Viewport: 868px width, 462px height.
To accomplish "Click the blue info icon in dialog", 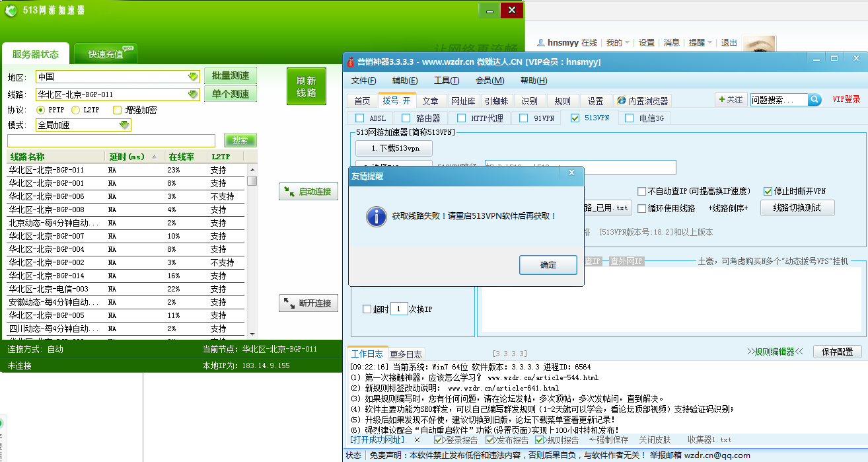I will [x=377, y=216].
